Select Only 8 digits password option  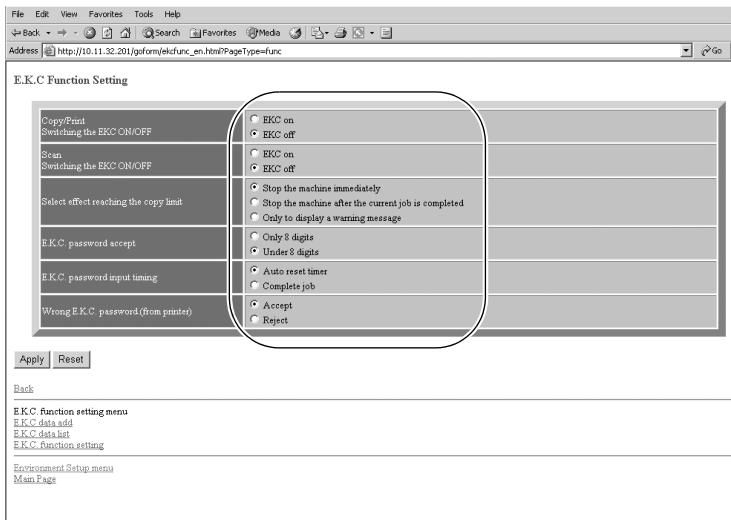pos(254,236)
